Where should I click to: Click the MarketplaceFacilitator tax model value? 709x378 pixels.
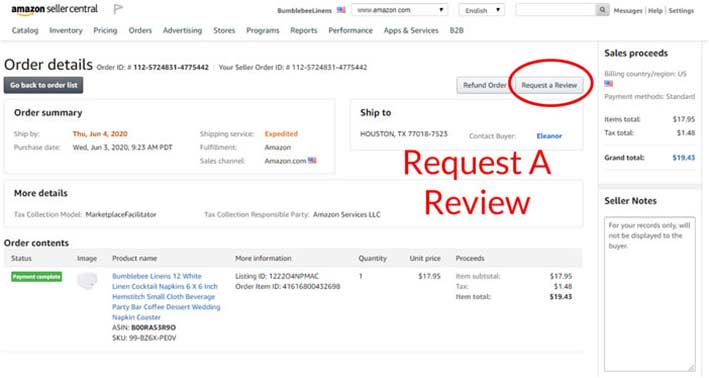pos(121,214)
